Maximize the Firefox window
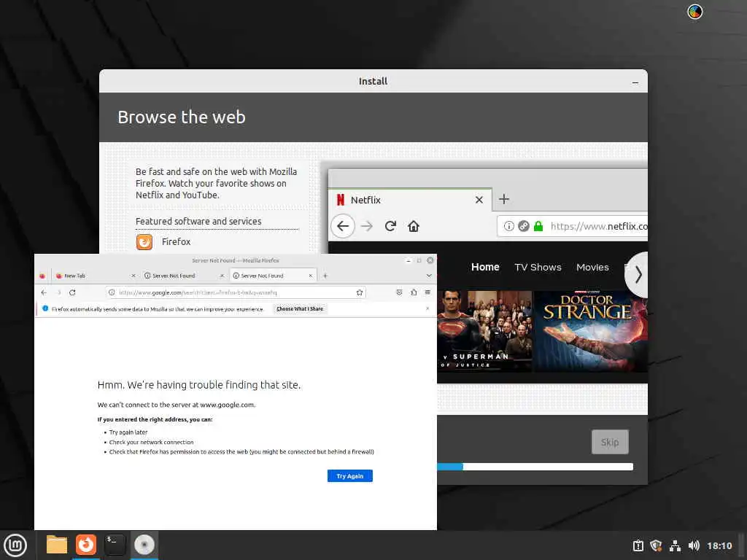The image size is (747, 560). point(419,260)
